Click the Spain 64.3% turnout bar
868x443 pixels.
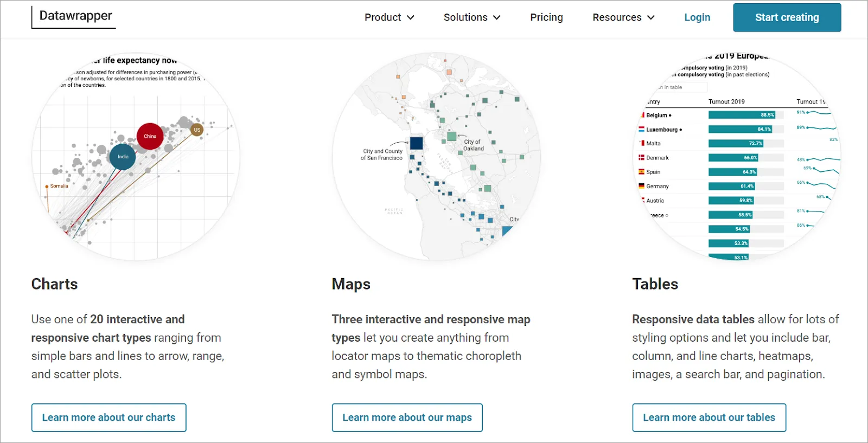[x=732, y=171]
